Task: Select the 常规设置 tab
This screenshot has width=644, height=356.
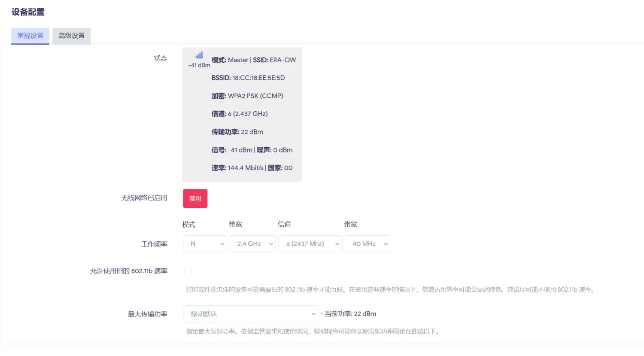Action: (x=30, y=36)
